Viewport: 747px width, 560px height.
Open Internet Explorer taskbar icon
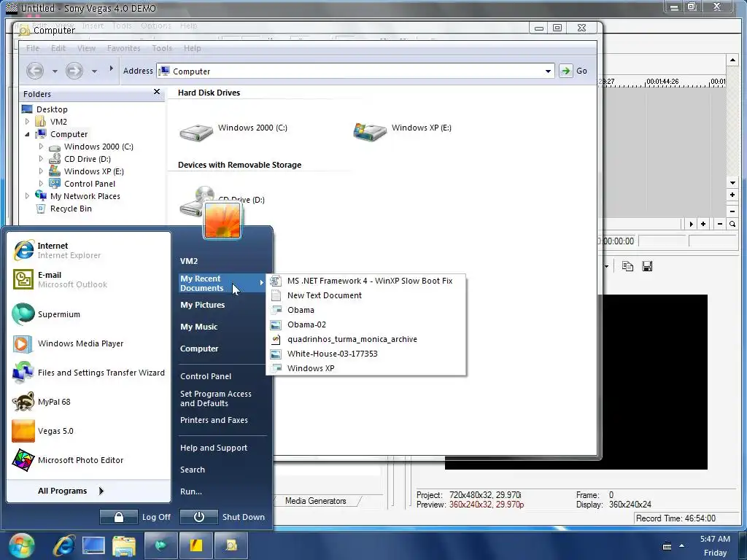click(64, 545)
